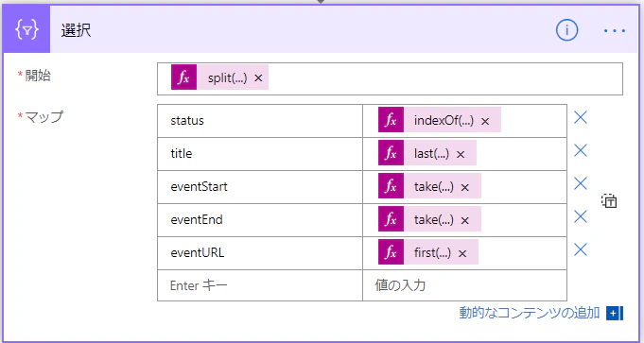Remove the split(...) expression token
This screenshot has height=343, width=644.
coord(258,77)
